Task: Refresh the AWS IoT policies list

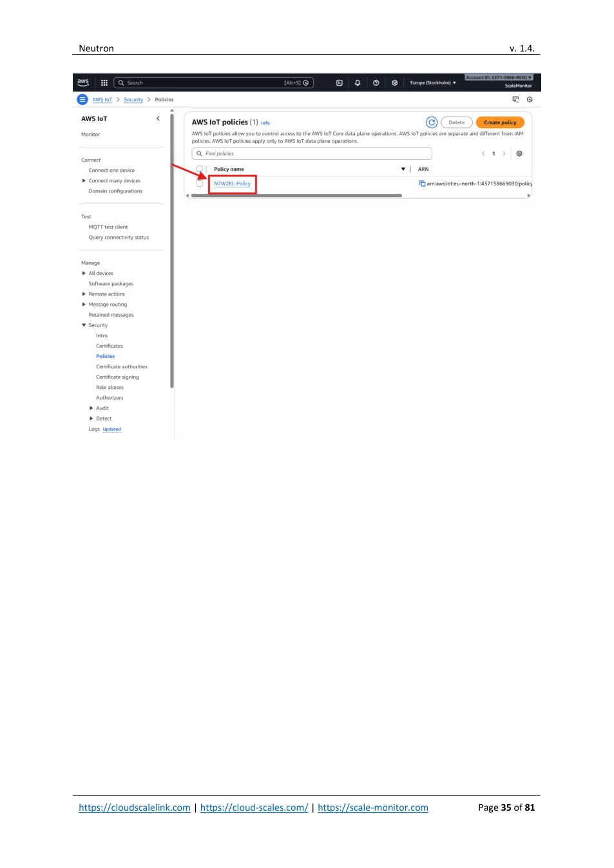Action: coord(432,122)
